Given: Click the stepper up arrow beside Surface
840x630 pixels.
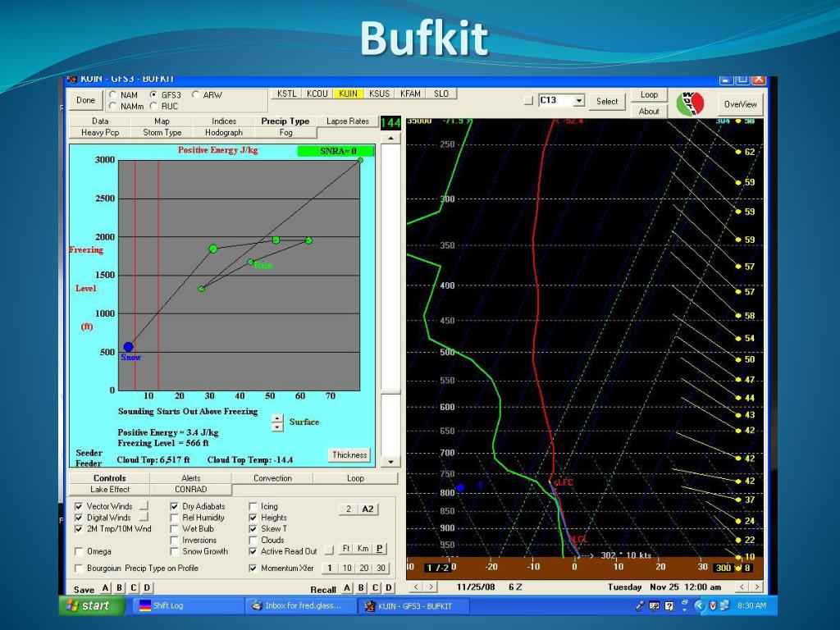Looking at the screenshot, I should coord(277,418).
